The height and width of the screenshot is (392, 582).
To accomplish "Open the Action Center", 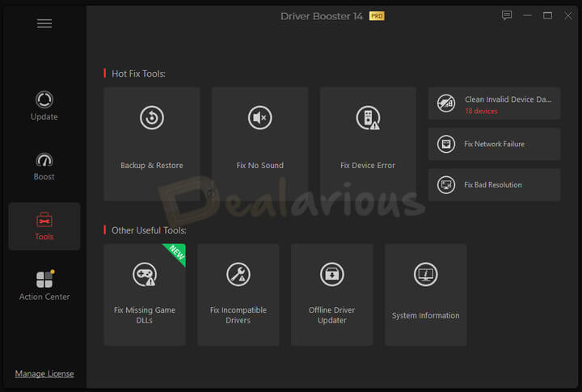I will pos(44,285).
